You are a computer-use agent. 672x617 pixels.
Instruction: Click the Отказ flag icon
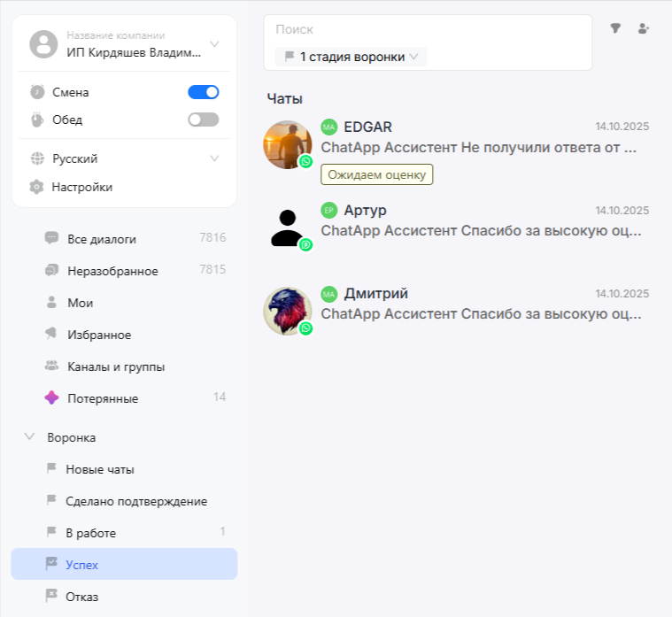[51, 597]
